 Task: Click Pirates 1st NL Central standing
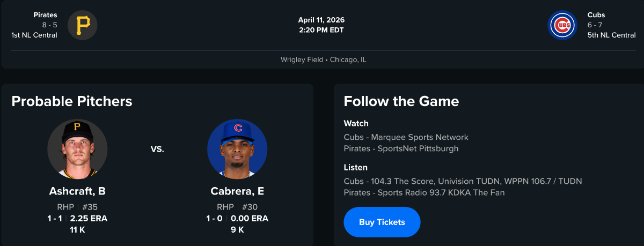[34, 35]
